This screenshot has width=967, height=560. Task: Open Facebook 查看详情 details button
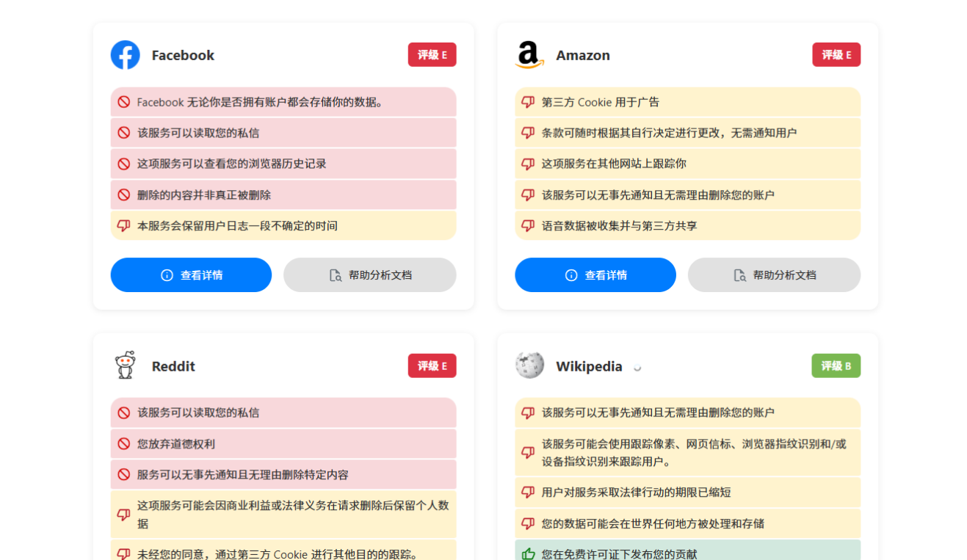(191, 275)
